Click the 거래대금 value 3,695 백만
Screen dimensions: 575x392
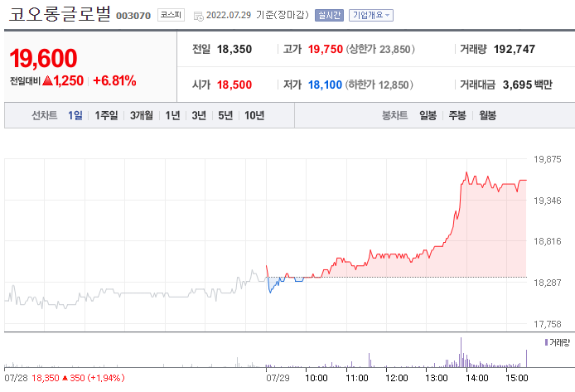click(x=527, y=85)
